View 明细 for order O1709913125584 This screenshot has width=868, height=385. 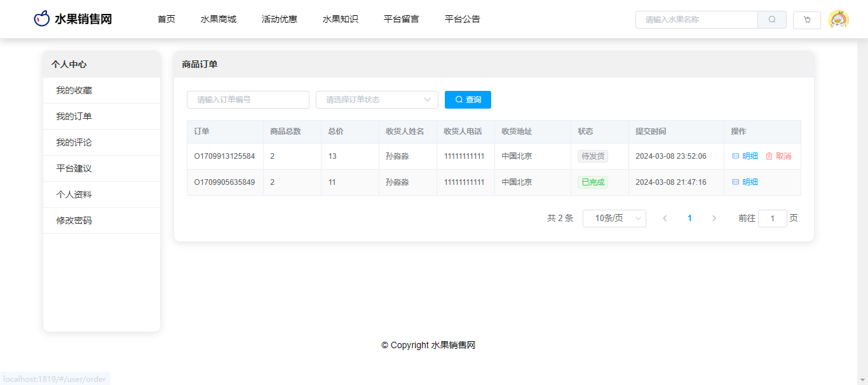[x=745, y=156]
